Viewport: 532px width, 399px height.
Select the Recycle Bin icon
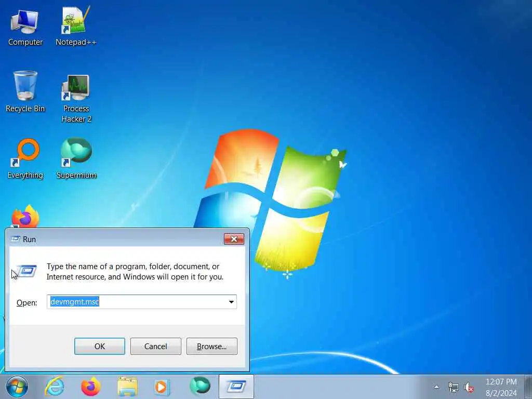pos(25,91)
